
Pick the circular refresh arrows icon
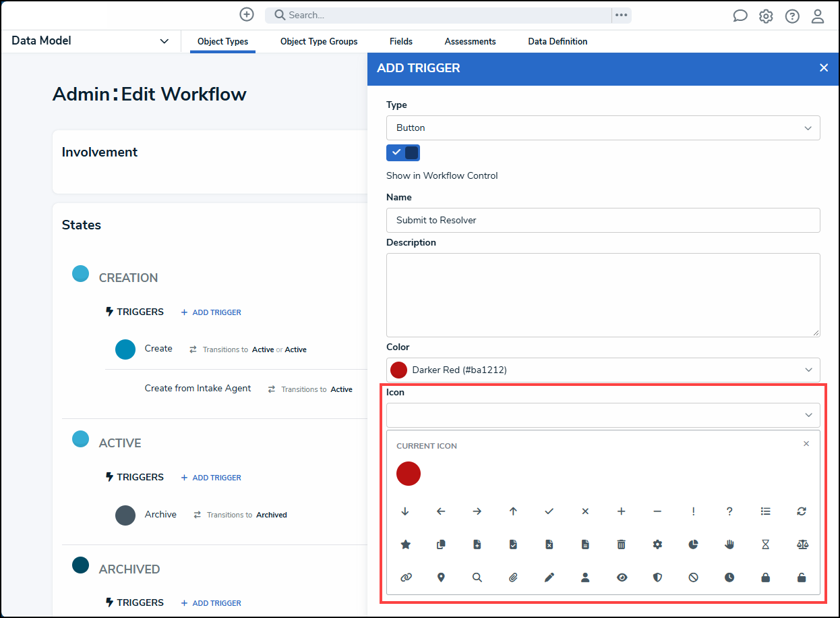click(802, 511)
